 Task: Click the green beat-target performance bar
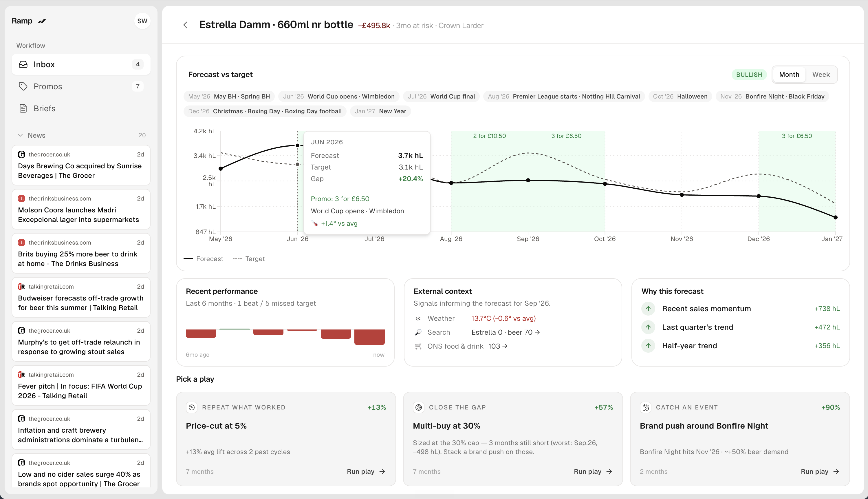235,329
